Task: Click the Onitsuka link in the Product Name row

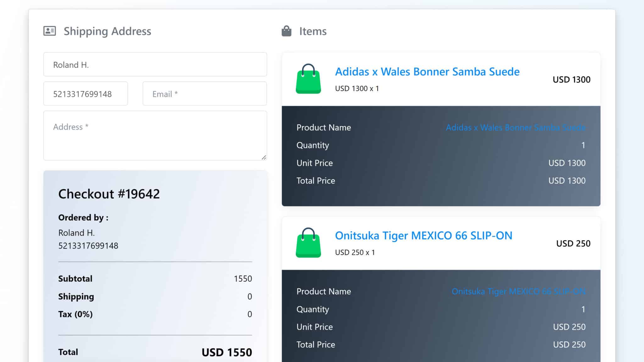Action: click(518, 292)
